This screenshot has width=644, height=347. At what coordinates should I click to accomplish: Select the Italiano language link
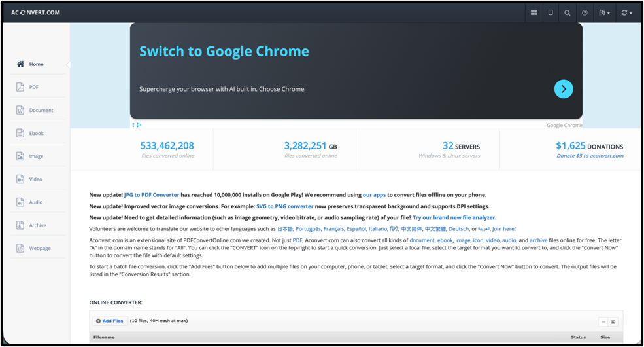(378, 229)
